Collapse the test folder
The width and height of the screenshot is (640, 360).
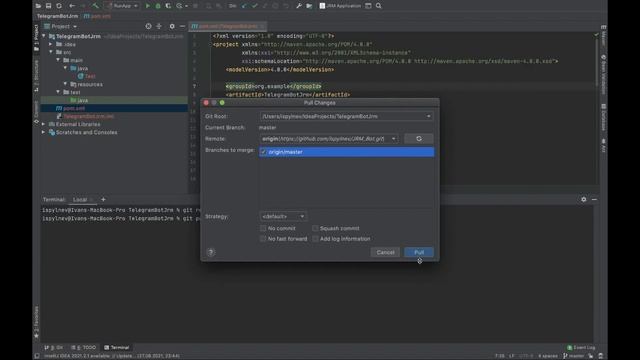coord(58,92)
